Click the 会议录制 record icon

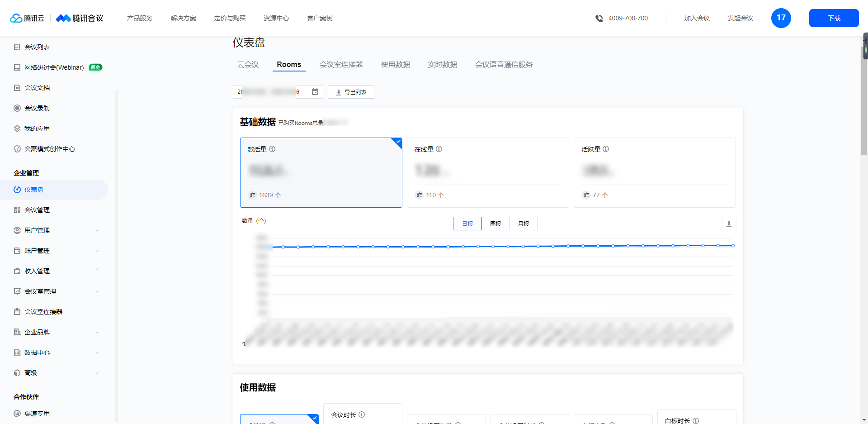click(17, 108)
